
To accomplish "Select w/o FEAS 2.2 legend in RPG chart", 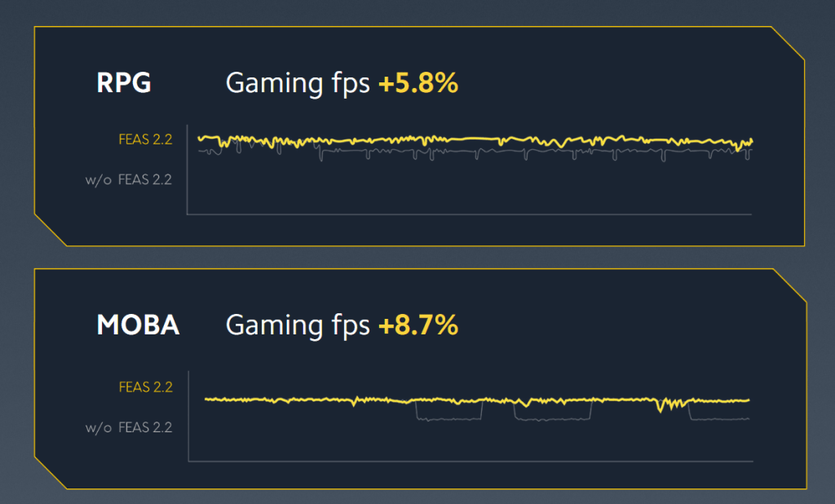I will (x=129, y=179).
